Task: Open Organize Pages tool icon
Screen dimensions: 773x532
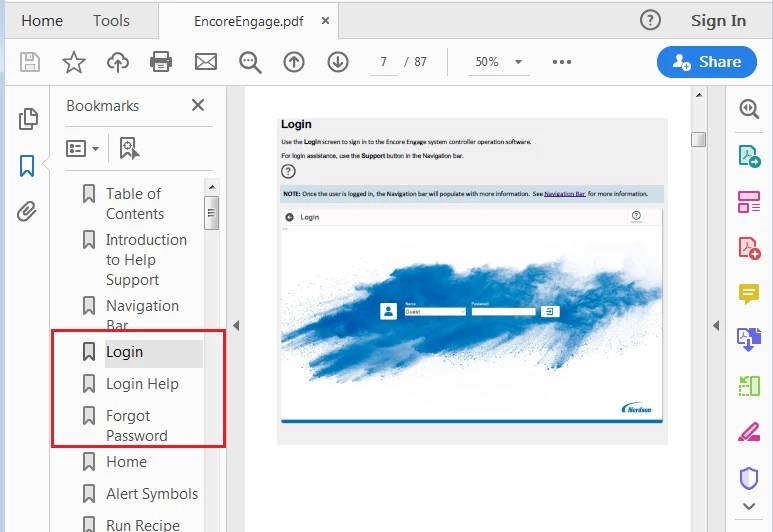Action: (749, 202)
